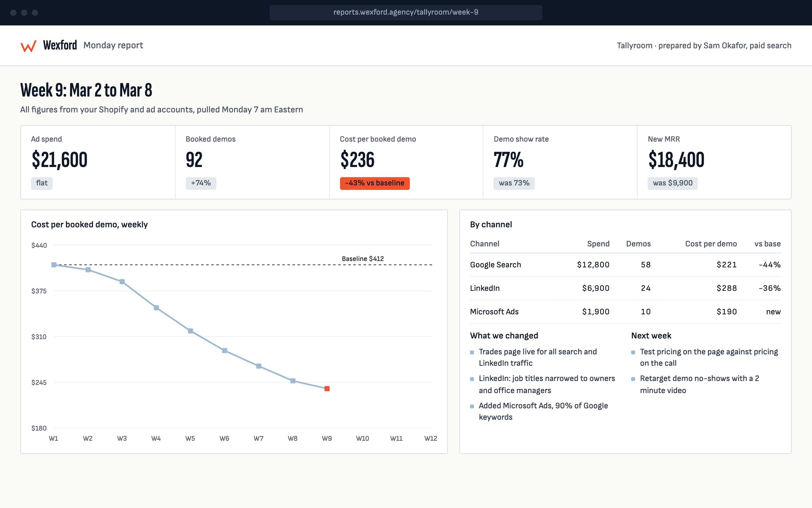Click 'Added Microsoft Ads' bullet item

click(543, 411)
